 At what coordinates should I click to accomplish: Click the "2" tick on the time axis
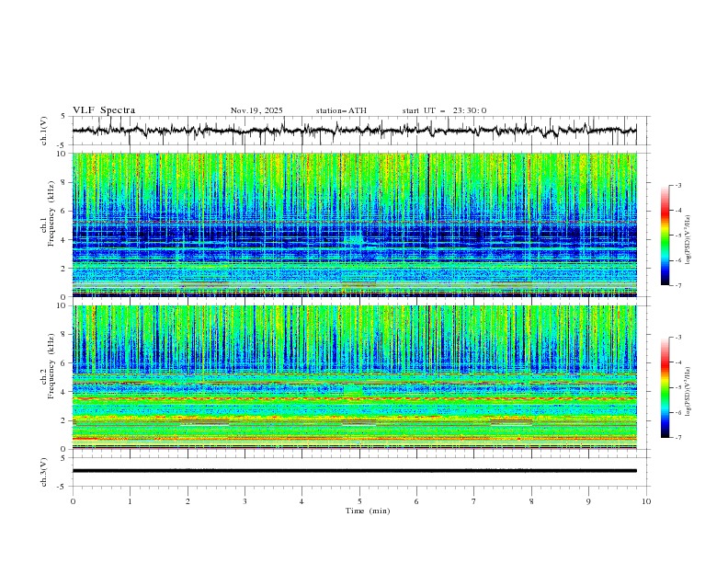[x=188, y=501]
